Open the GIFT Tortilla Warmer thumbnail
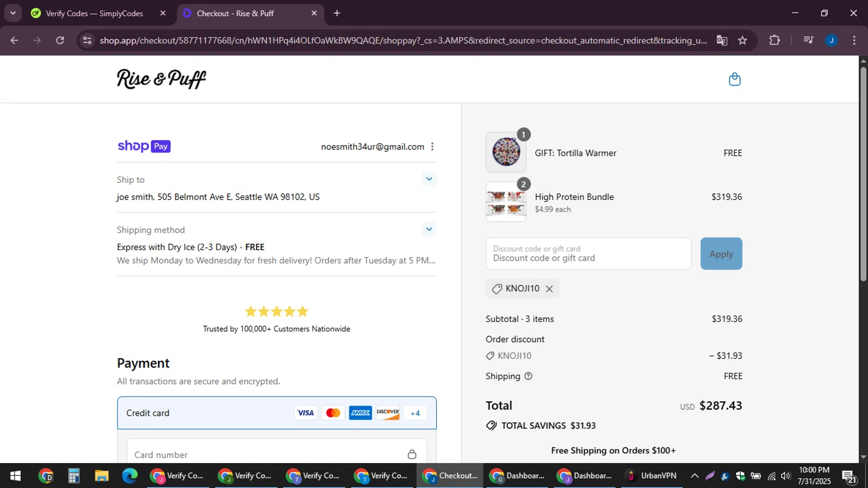Image resolution: width=868 pixels, height=488 pixels. tap(506, 152)
